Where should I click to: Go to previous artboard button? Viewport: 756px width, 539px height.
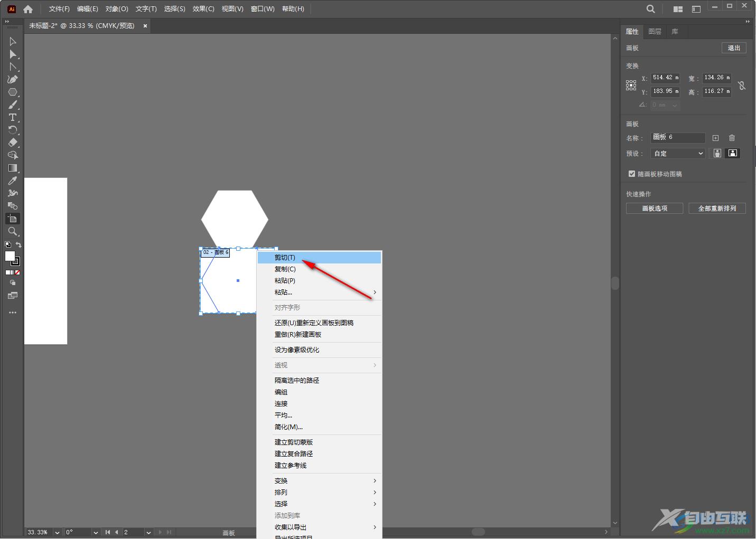pyautogui.click(x=117, y=532)
